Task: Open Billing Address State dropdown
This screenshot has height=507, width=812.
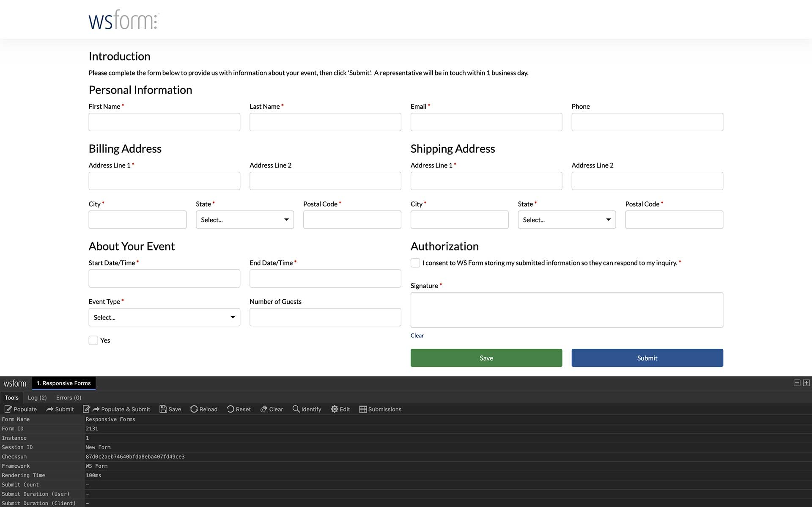Action: [244, 220]
